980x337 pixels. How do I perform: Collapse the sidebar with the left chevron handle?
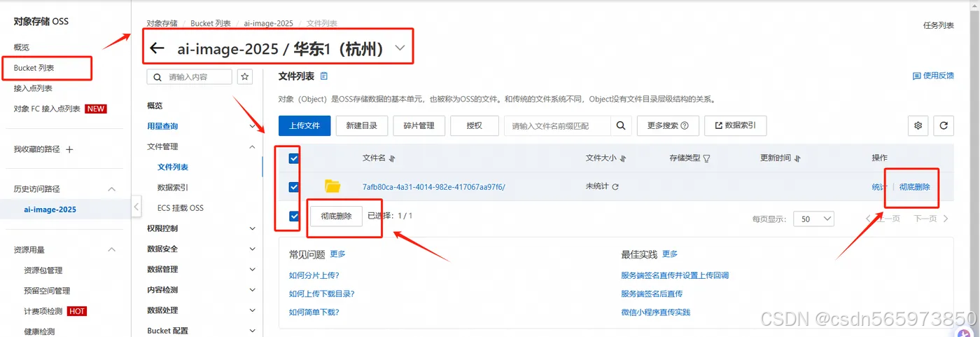point(136,207)
